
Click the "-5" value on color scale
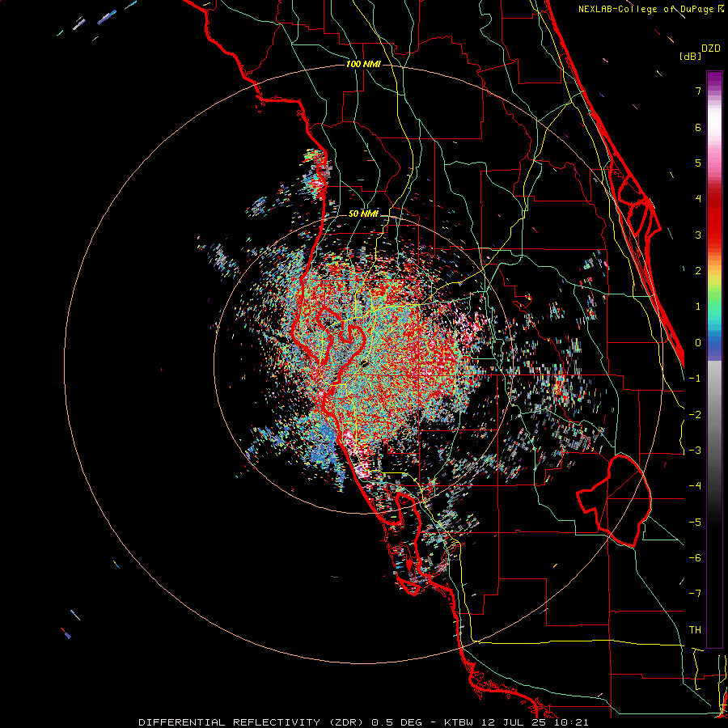click(695, 523)
